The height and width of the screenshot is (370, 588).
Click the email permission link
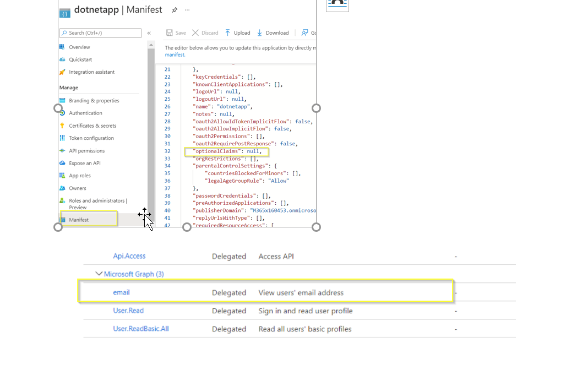(122, 292)
